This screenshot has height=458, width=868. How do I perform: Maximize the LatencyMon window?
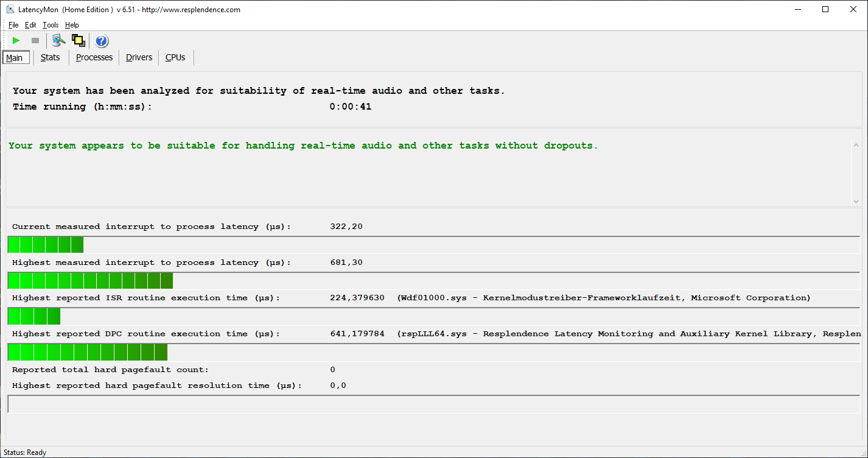(x=825, y=9)
